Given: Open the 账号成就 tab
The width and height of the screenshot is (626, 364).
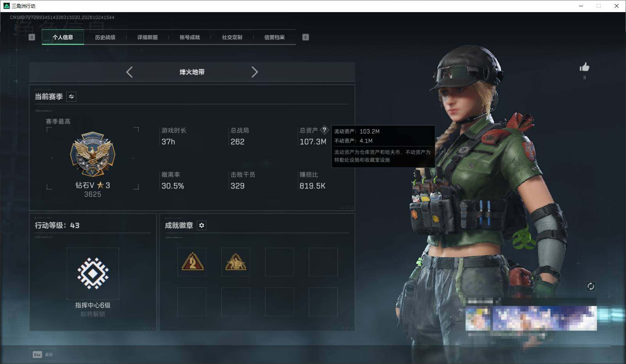Looking at the screenshot, I should [190, 37].
